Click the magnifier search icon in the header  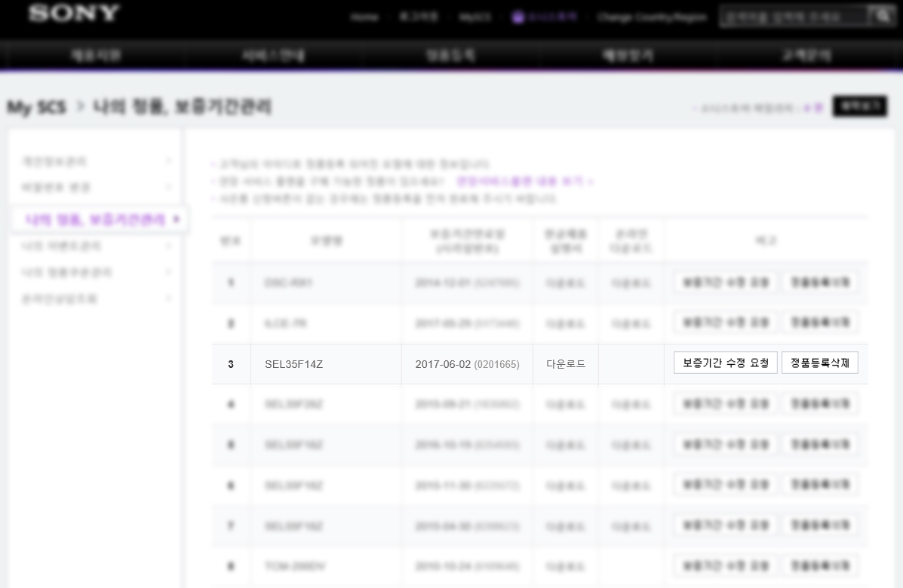(x=883, y=16)
